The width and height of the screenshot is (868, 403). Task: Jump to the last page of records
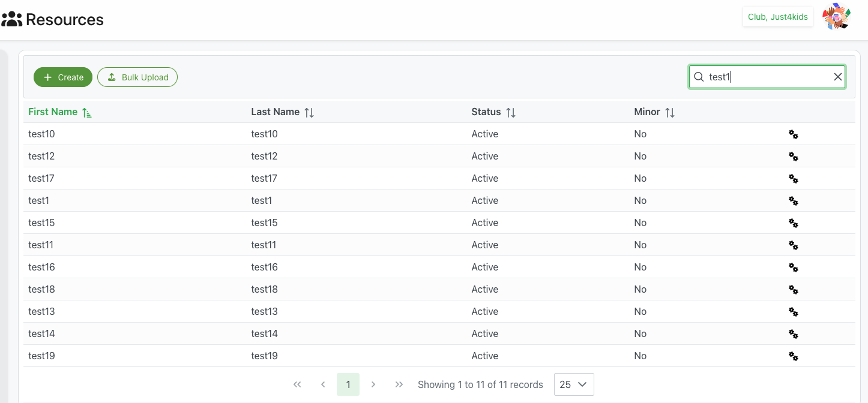point(399,384)
